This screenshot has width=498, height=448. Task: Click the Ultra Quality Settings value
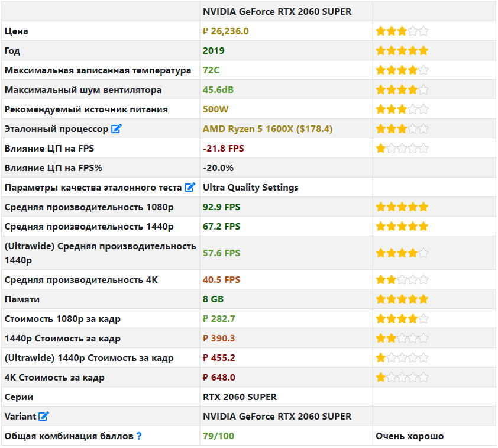pyautogui.click(x=251, y=188)
